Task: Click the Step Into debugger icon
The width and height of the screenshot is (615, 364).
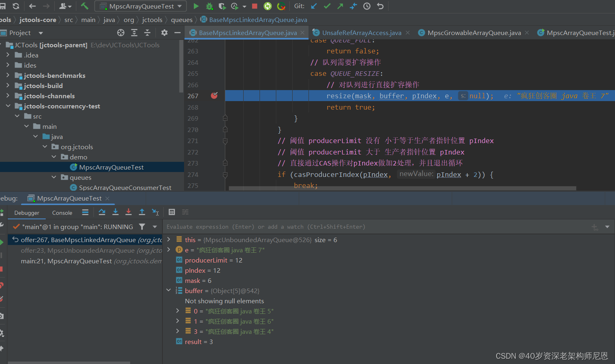Action: point(115,212)
